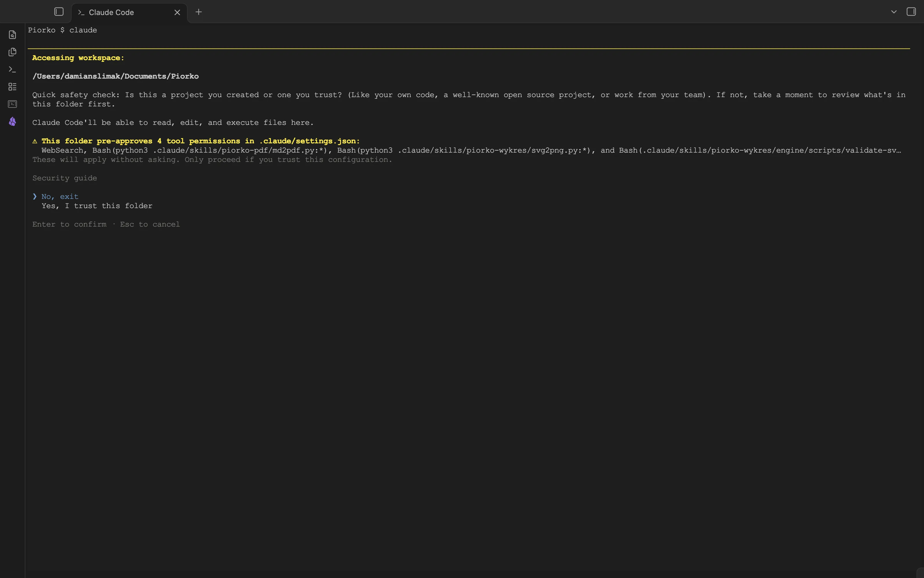Add a new tab with plus button
The height and width of the screenshot is (578, 924).
tap(199, 12)
